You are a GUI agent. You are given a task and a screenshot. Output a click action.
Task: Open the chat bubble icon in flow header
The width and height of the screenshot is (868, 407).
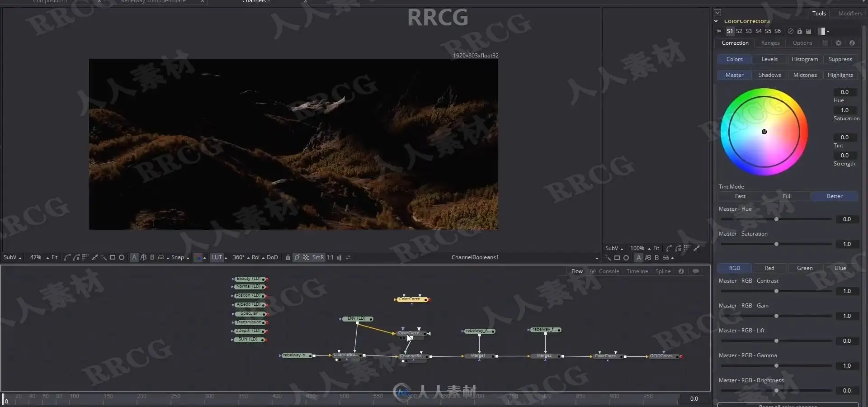[x=696, y=271]
